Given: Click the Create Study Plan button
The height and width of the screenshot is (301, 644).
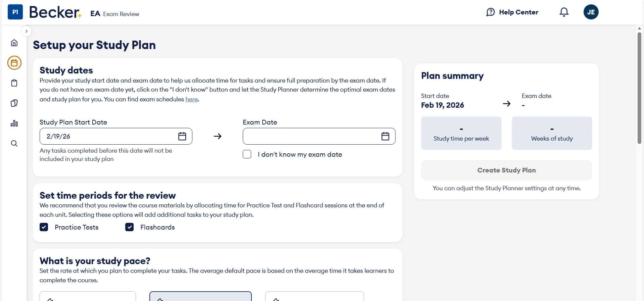Looking at the screenshot, I should click(506, 170).
